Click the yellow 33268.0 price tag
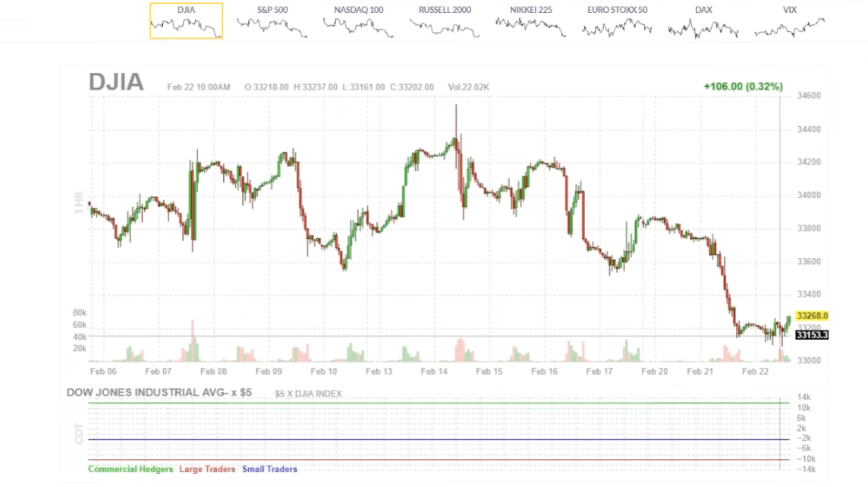 [812, 316]
